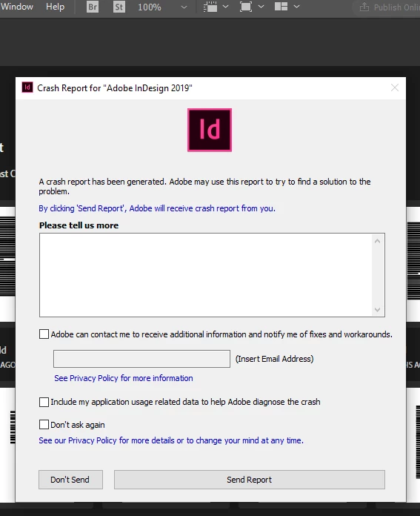
Task: Check Include my application usage data
Action: 44,402
